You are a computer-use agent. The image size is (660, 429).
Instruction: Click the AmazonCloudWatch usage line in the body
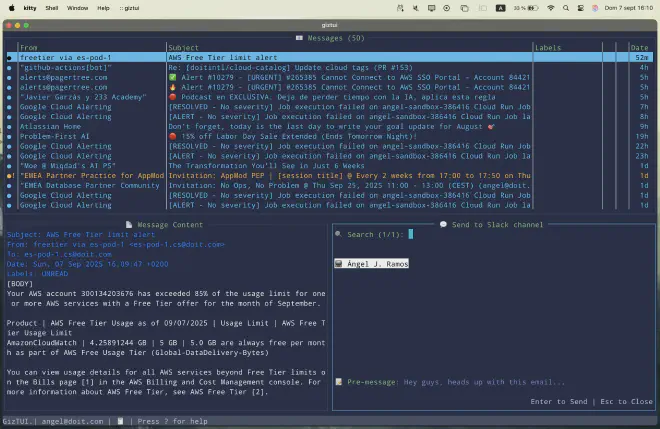(x=166, y=348)
